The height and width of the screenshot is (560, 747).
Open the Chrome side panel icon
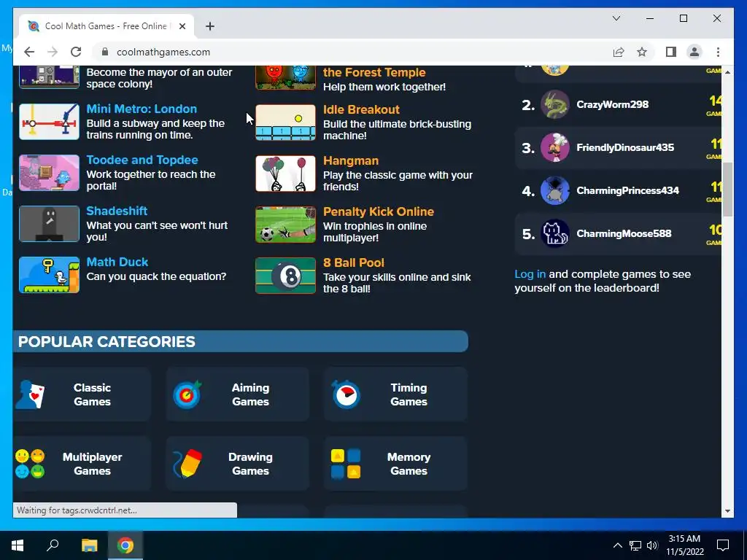[671, 52]
